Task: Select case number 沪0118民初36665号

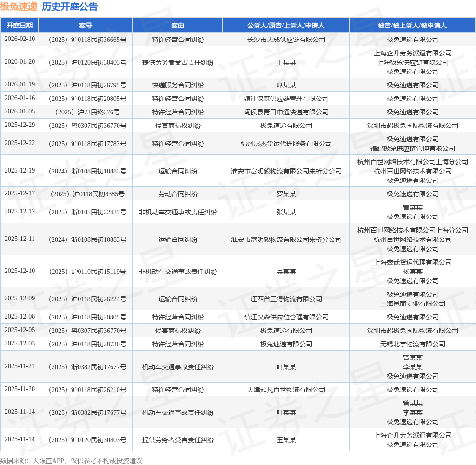Action: 87,40
